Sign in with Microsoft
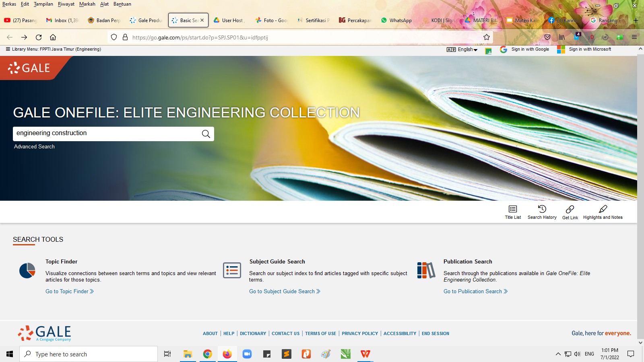 tap(584, 49)
